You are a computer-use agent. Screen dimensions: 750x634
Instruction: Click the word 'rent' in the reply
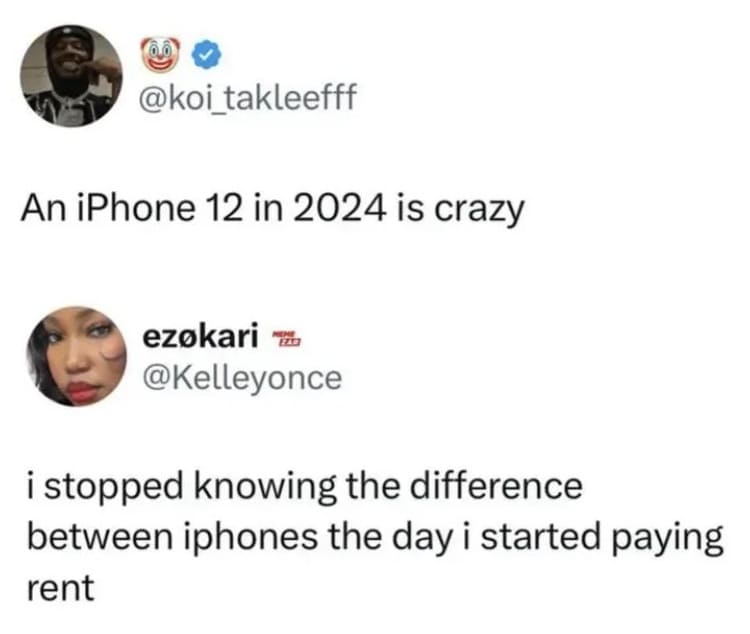click(x=61, y=588)
